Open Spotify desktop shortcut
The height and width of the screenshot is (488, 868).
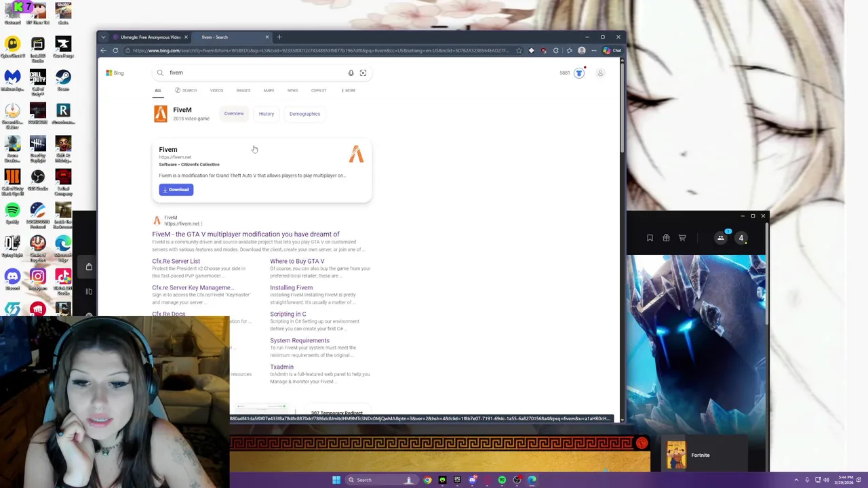[x=12, y=213]
